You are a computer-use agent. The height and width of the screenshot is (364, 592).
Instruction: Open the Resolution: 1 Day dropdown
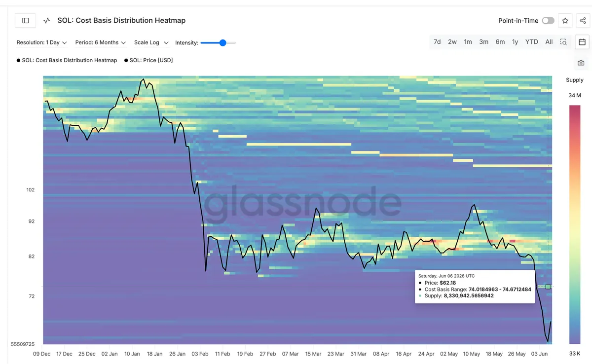tap(41, 42)
